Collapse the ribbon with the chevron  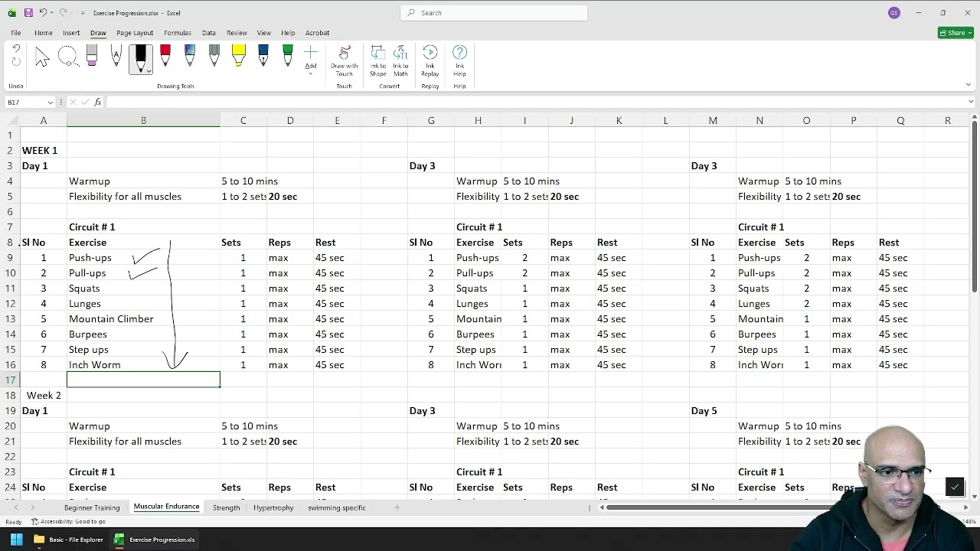969,85
